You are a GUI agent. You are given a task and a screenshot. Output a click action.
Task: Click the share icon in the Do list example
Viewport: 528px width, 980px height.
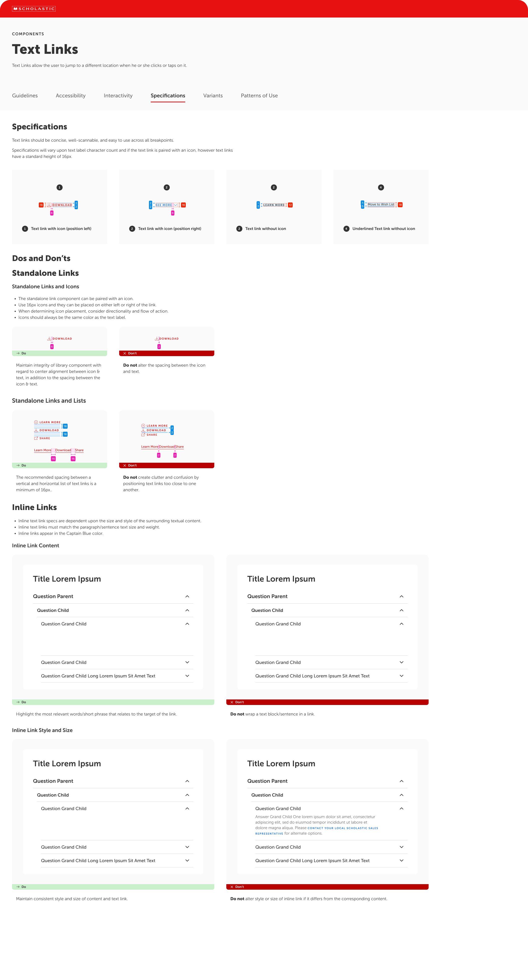click(x=36, y=438)
